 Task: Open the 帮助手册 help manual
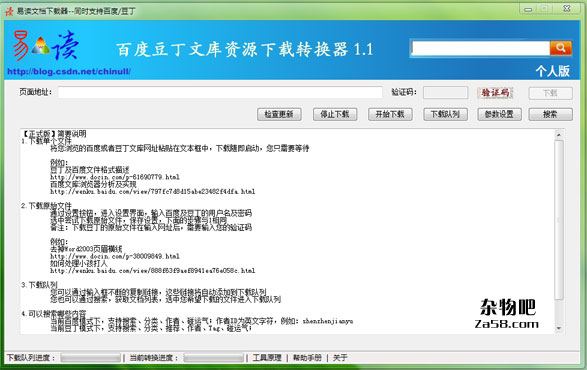pos(307,358)
